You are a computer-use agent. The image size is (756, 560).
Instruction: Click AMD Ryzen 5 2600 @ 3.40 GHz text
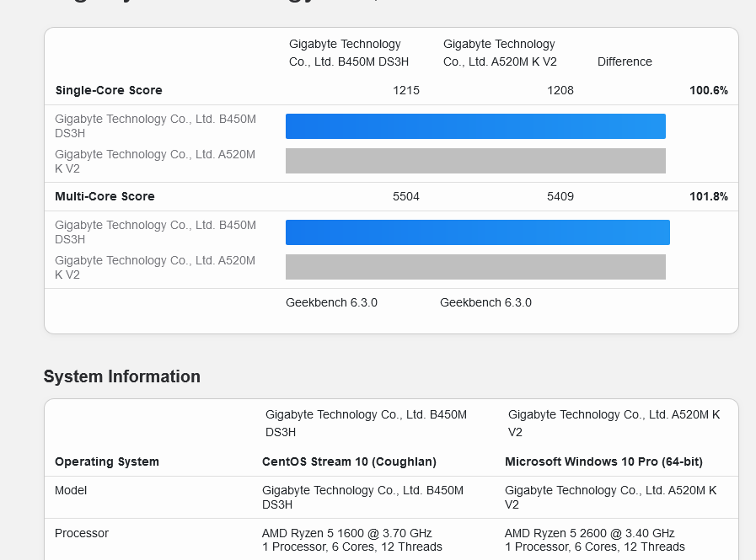click(589, 534)
